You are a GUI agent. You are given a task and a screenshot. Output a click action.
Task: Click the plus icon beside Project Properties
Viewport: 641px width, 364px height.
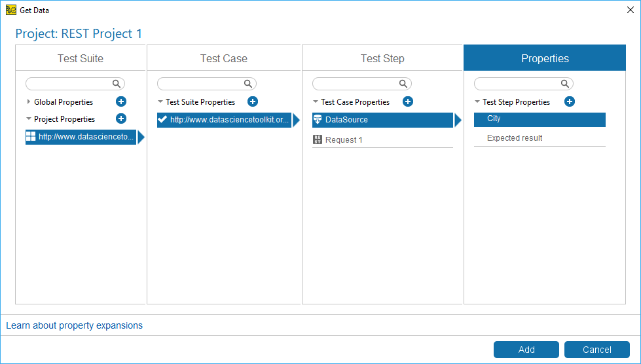pos(121,118)
